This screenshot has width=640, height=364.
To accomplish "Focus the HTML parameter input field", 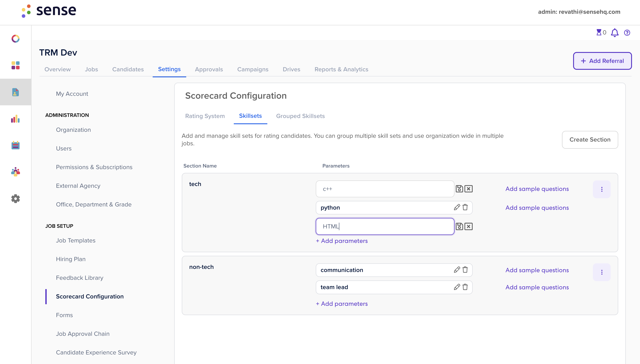I will tap(385, 226).
